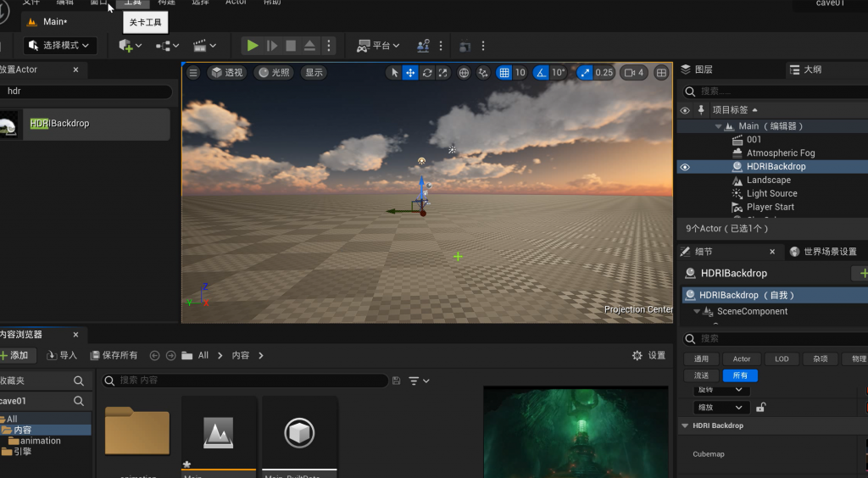
Task: Select Player Start in outliner
Action: [x=770, y=207]
